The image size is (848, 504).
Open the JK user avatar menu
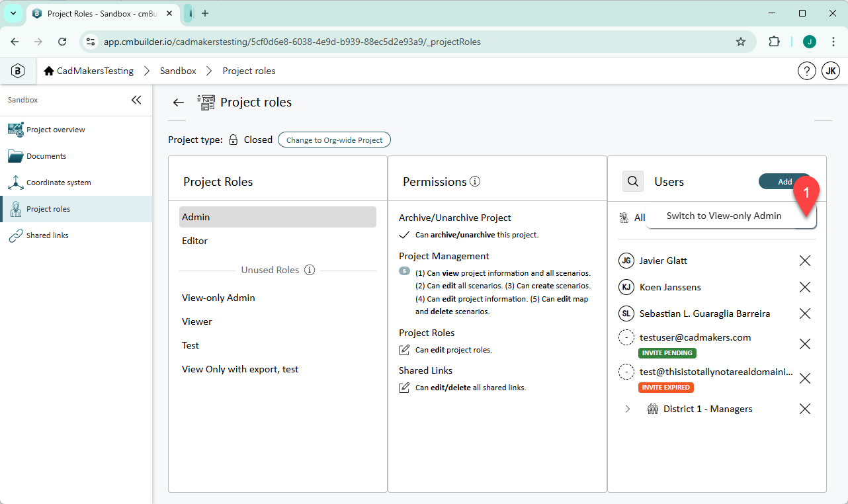[831, 71]
